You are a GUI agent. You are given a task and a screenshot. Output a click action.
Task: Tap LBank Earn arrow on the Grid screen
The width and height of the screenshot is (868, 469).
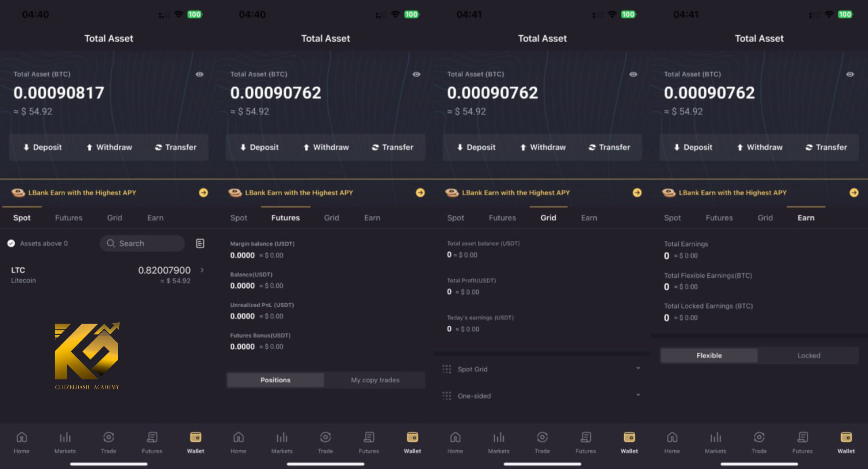click(637, 192)
